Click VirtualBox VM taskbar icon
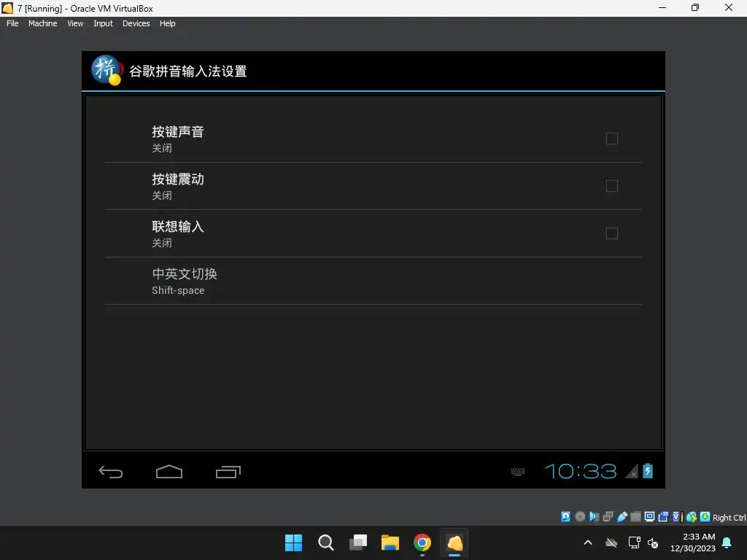This screenshot has width=747, height=560. [x=454, y=542]
